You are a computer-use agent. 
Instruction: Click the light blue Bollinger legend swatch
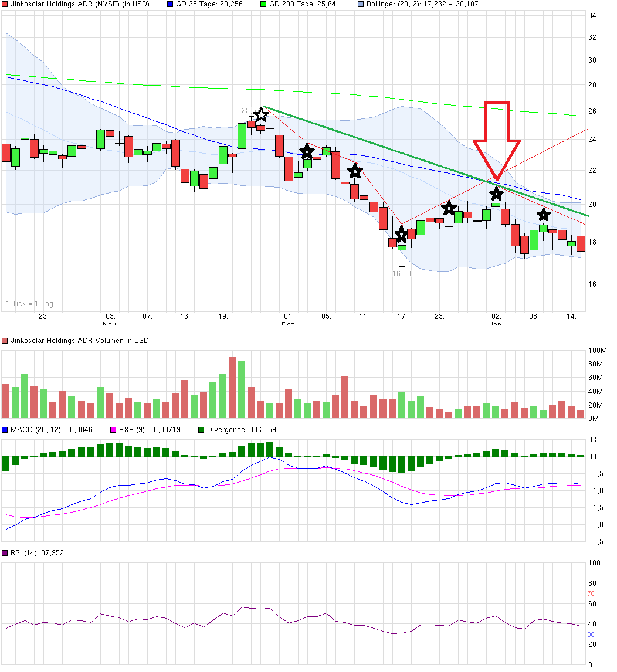tap(361, 4)
